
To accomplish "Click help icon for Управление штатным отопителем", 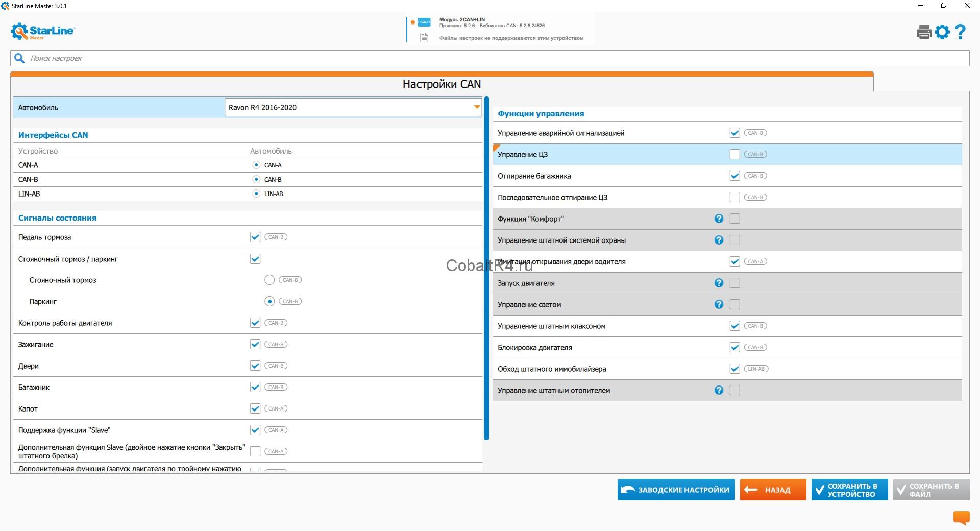I will (719, 390).
